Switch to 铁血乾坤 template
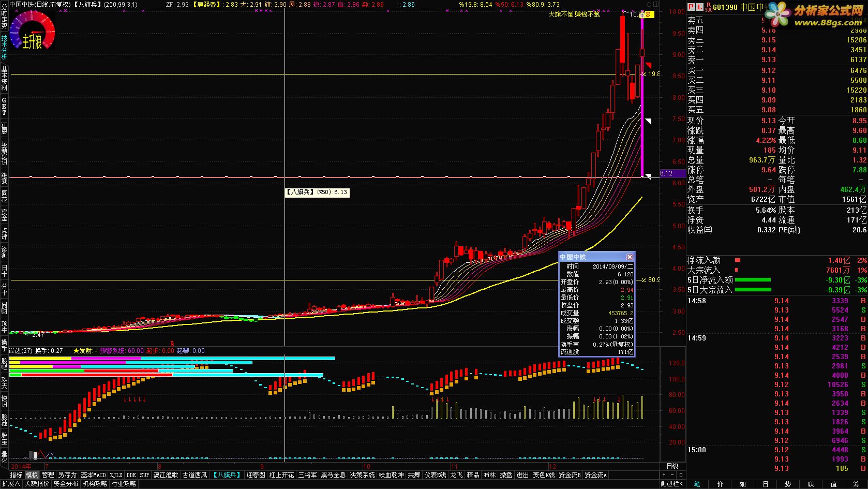This screenshot has height=489, width=868. pyautogui.click(x=391, y=475)
